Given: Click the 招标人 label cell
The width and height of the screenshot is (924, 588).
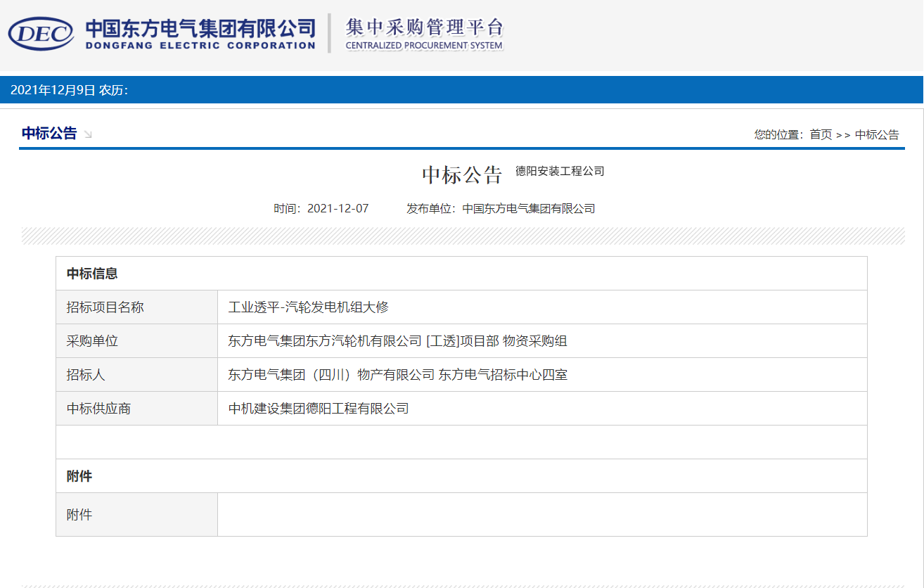Looking at the screenshot, I should pyautogui.click(x=137, y=375).
